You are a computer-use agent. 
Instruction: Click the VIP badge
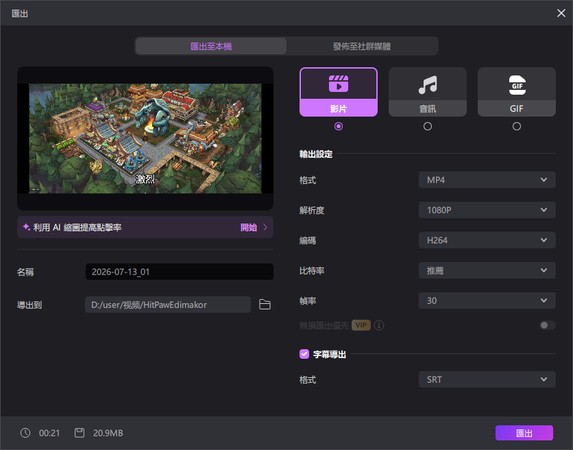tap(361, 325)
